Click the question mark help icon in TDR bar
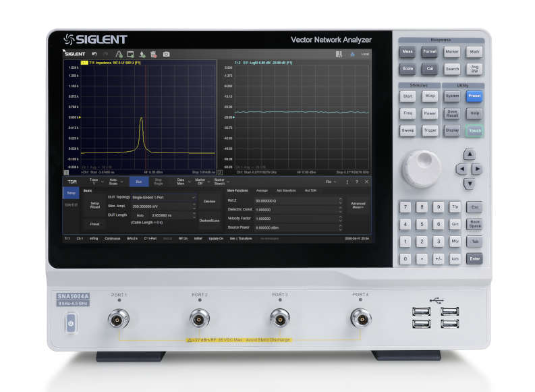Screen dimensions: 535x392 (x=357, y=182)
